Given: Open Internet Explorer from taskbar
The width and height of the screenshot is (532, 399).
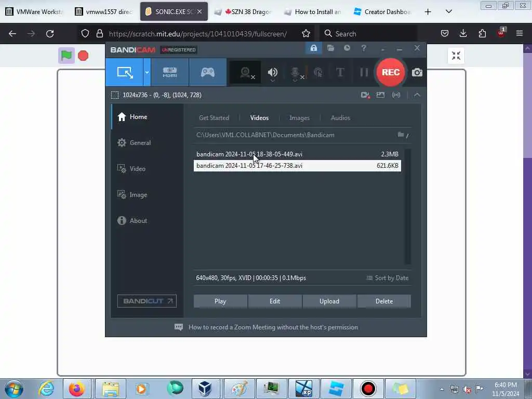Looking at the screenshot, I should pyautogui.click(x=46, y=389).
